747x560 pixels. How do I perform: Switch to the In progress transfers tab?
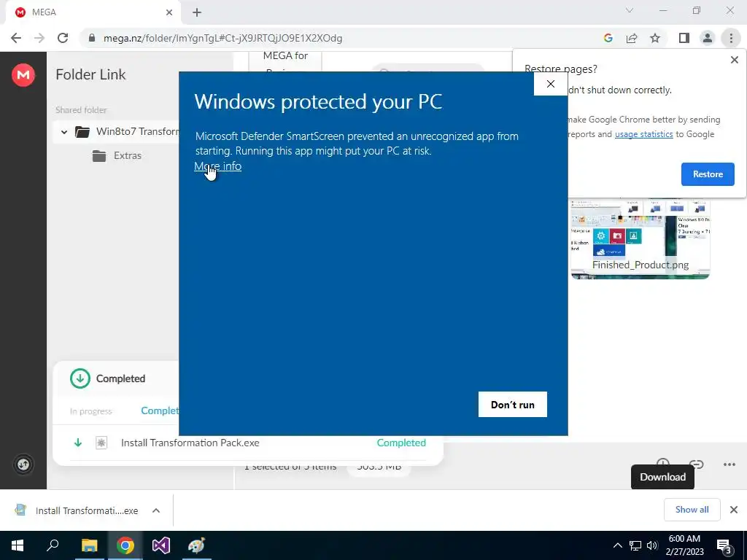tap(91, 411)
